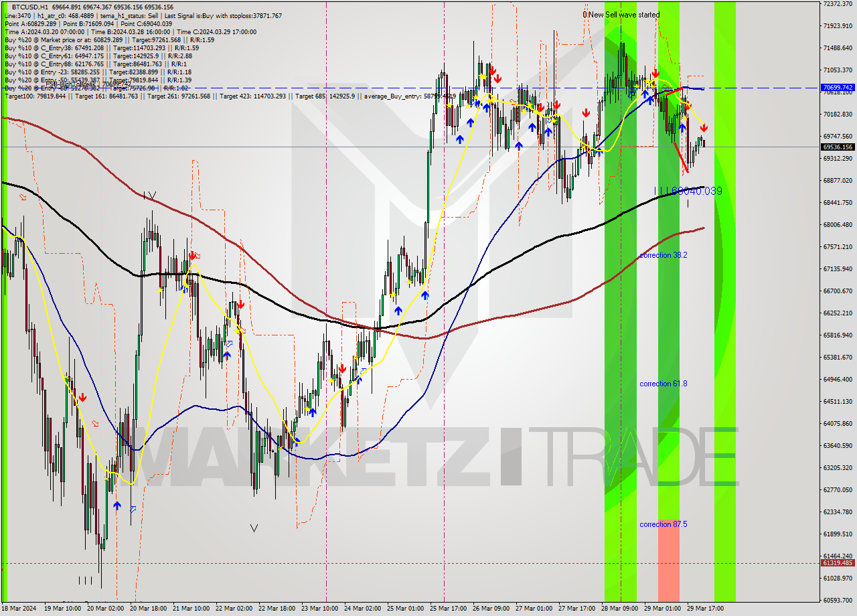Click price axis value 64946.400
The height and width of the screenshot is (616, 857).
click(x=838, y=380)
